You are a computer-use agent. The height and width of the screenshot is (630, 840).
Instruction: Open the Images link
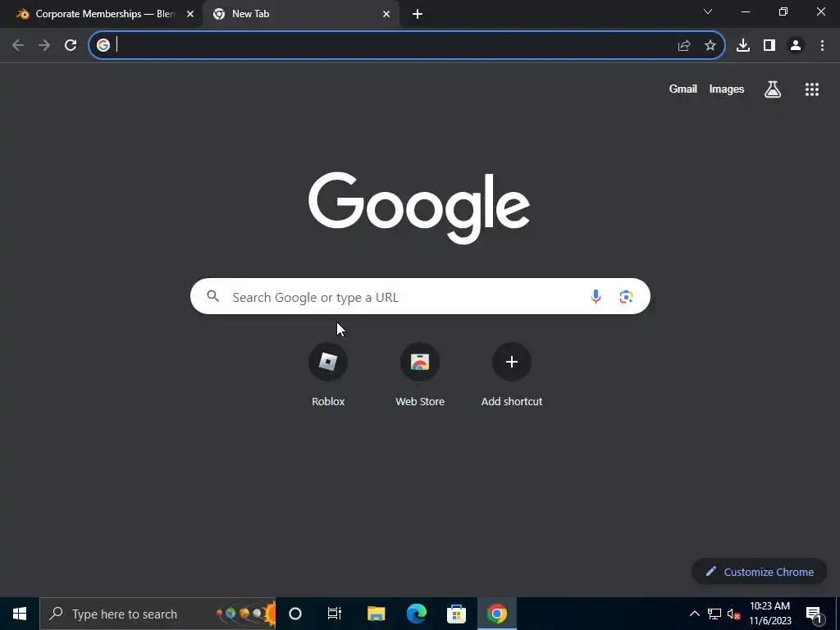pyautogui.click(x=727, y=89)
